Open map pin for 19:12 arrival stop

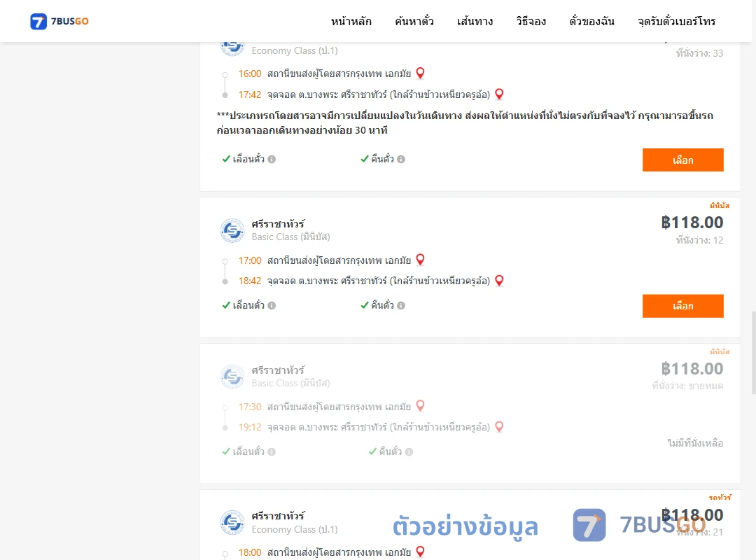coord(500,427)
